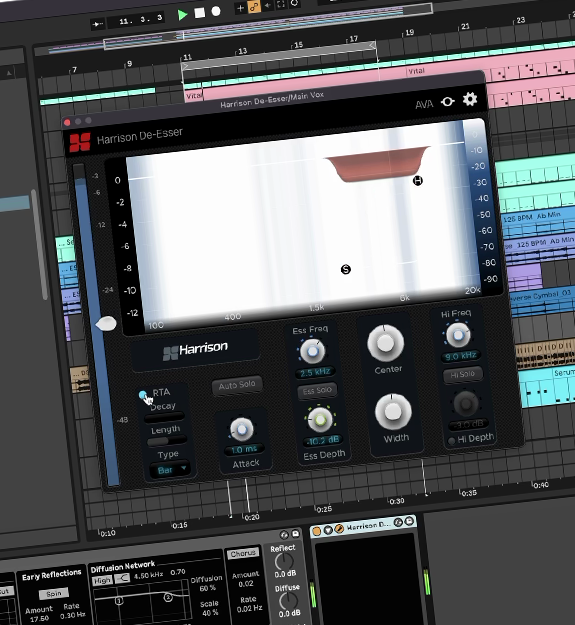The image size is (575, 625).
Task: Click the green Ess Depth knob
Action: click(x=320, y=420)
